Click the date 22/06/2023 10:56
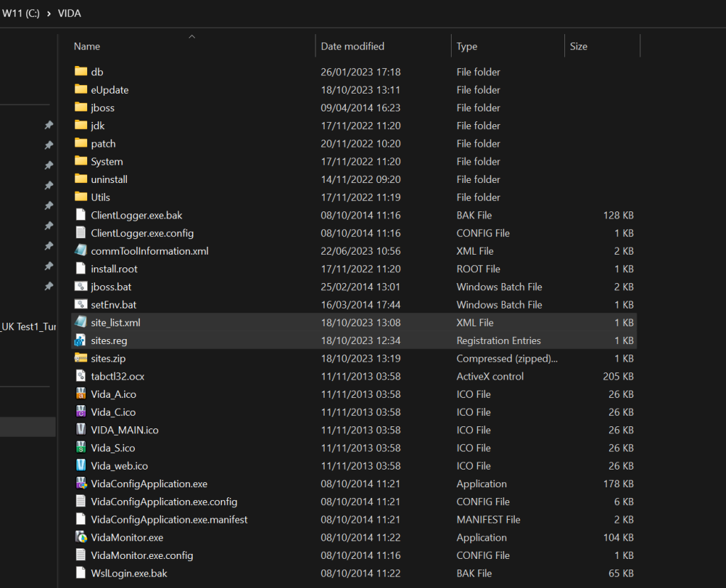Image resolution: width=726 pixels, height=588 pixels. pyautogui.click(x=360, y=251)
